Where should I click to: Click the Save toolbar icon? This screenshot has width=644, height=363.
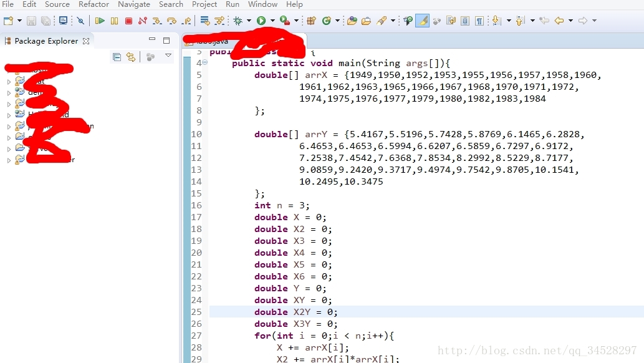[31, 21]
